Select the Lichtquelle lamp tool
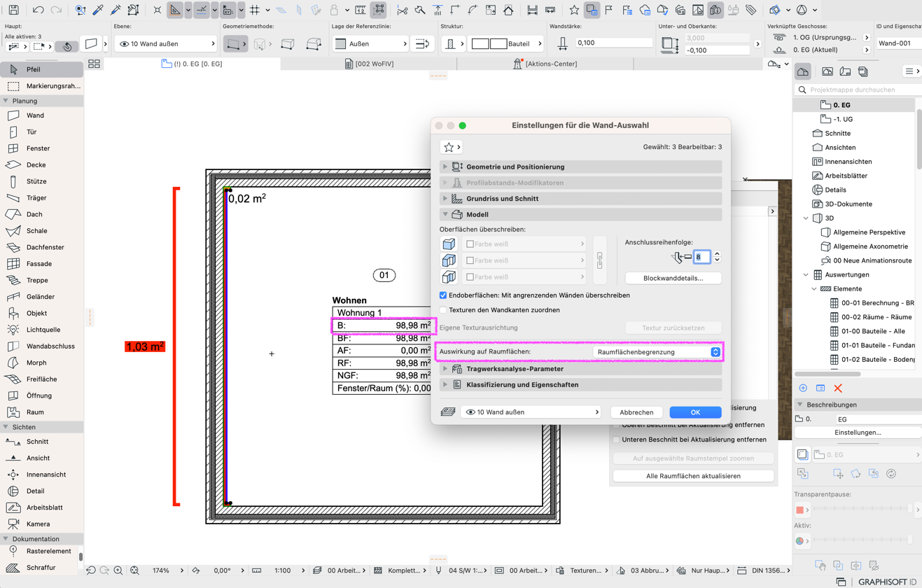 (x=41, y=330)
